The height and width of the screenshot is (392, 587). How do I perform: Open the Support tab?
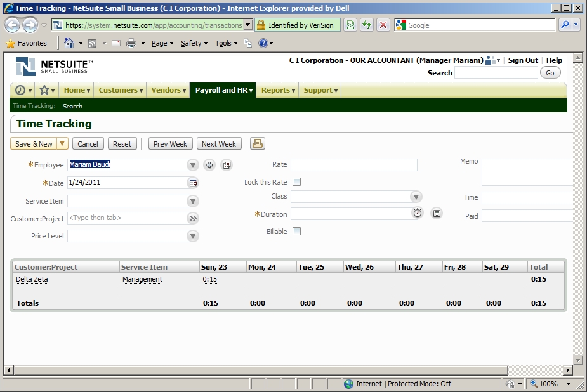click(320, 90)
